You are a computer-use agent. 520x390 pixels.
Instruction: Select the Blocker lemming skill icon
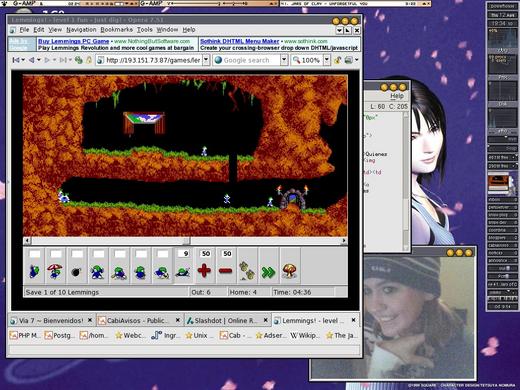pyautogui.click(x=98, y=266)
